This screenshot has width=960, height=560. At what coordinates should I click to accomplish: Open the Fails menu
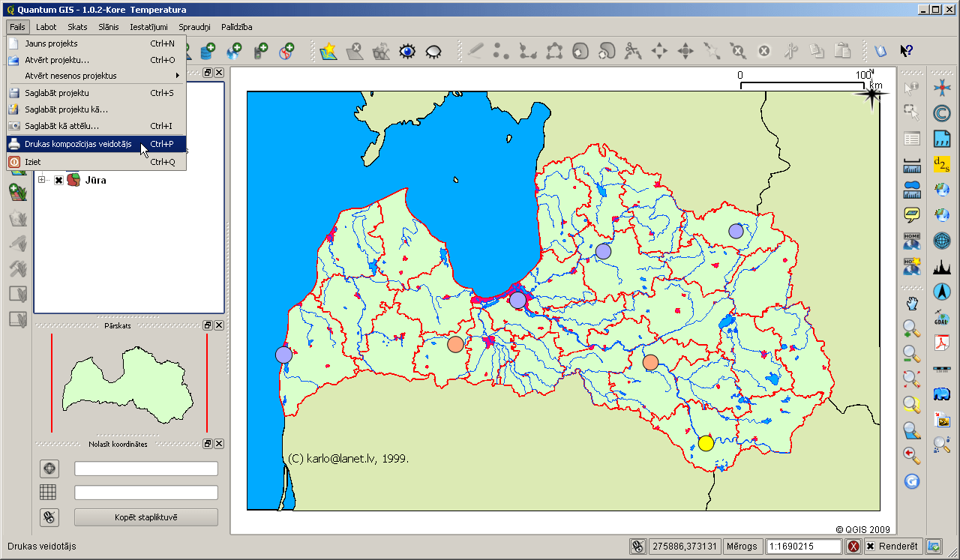(x=18, y=27)
